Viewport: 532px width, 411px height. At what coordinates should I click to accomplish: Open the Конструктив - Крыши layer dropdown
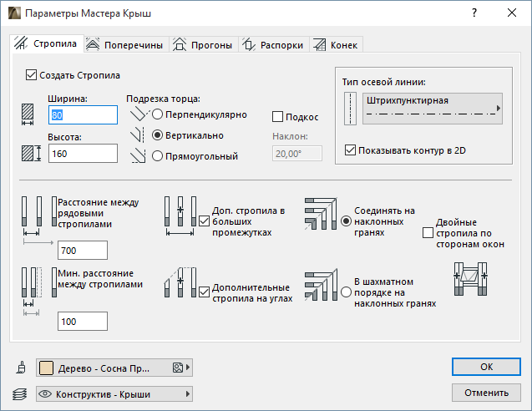114,393
